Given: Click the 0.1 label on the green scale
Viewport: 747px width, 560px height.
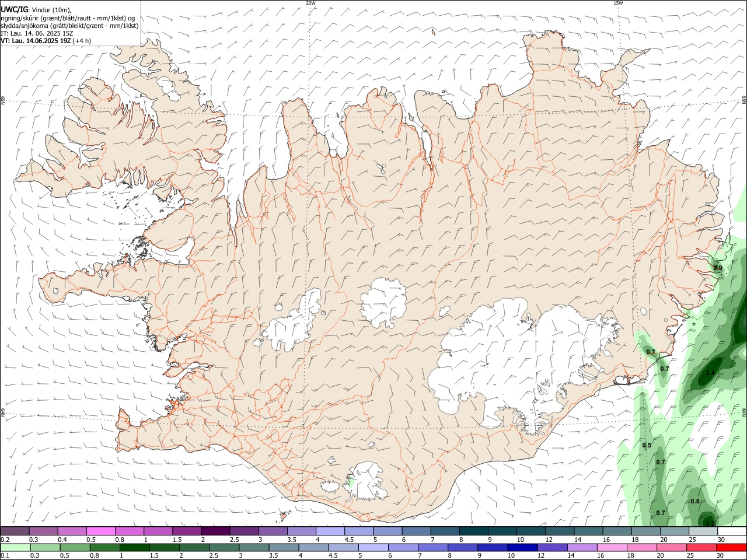Looking at the screenshot, I should pyautogui.click(x=5, y=556).
